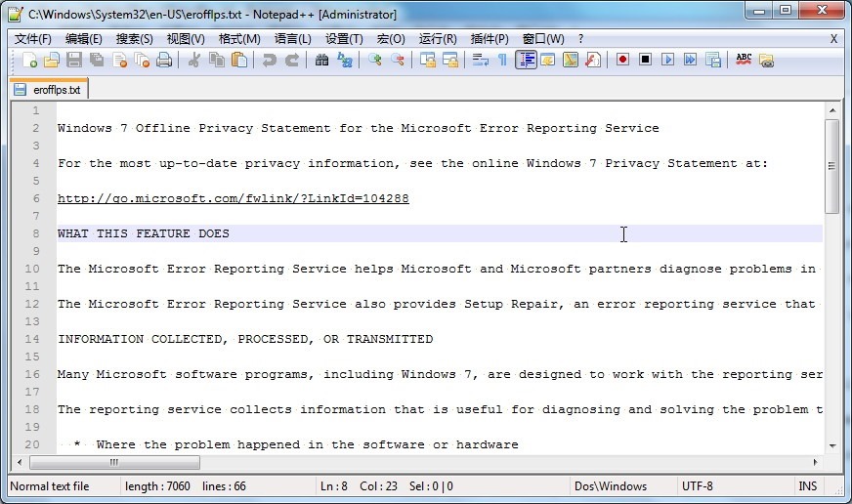Toggle show all characters pilcrow icon

[502, 60]
